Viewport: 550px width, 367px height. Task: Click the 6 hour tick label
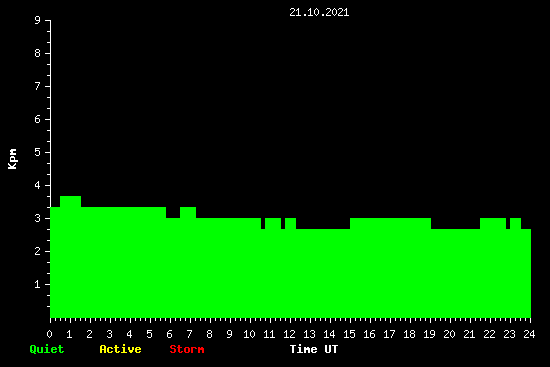[169, 334]
